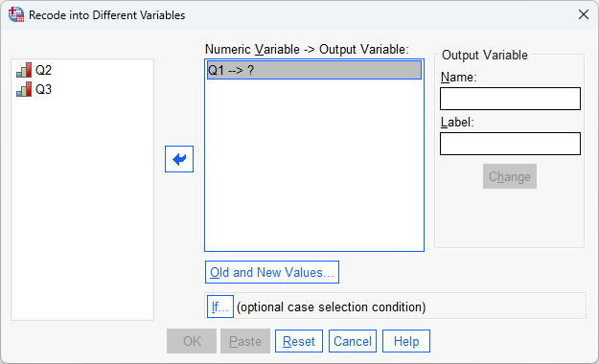The height and width of the screenshot is (364, 599).
Task: Close the dialog with the X button
Action: pyautogui.click(x=584, y=14)
